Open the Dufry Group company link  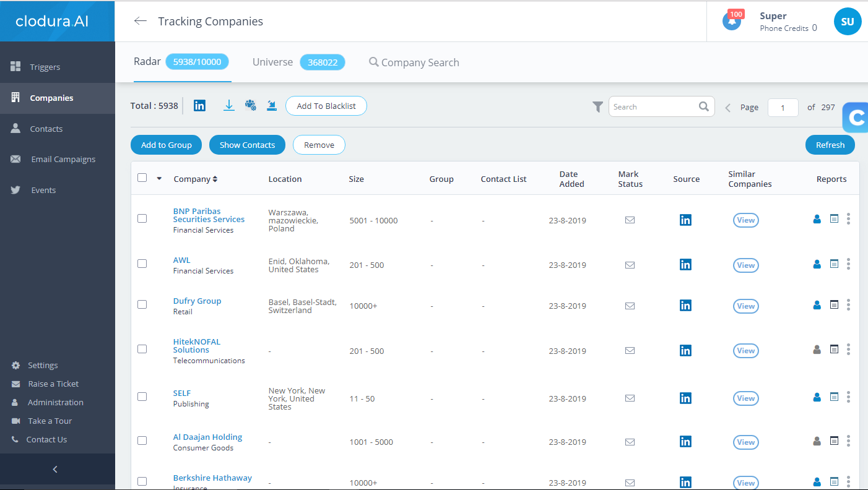coord(197,301)
